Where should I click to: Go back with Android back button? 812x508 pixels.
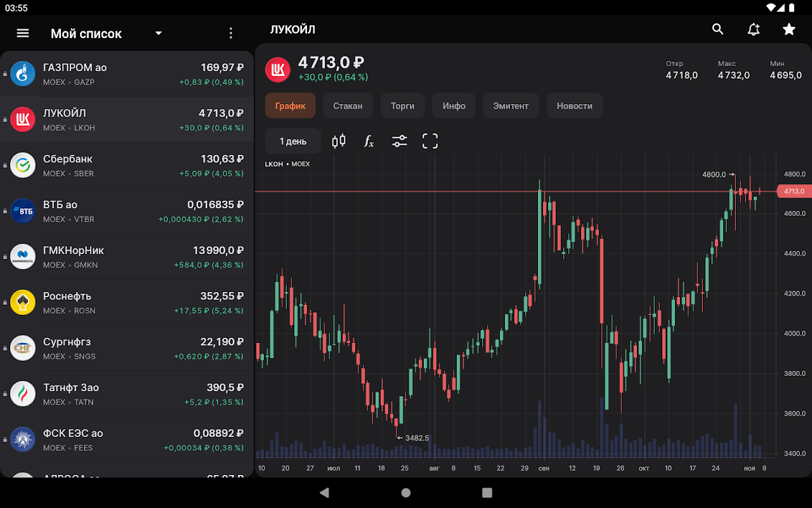[325, 493]
